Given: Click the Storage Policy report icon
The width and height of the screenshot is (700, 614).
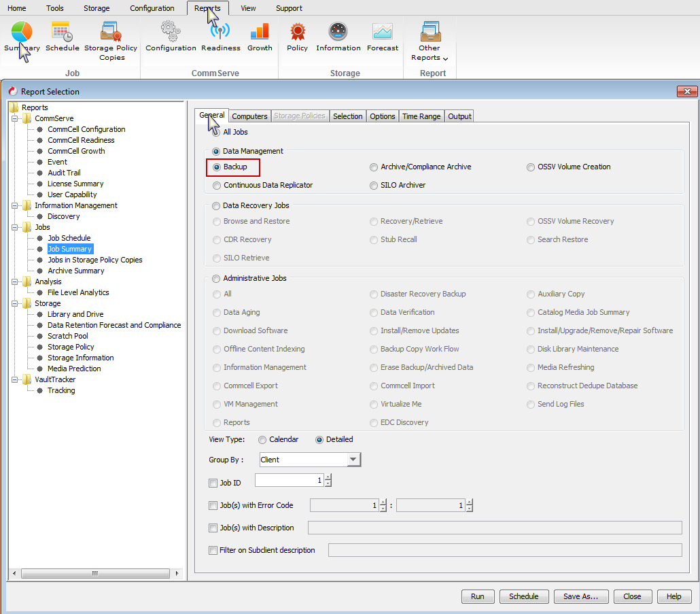Looking at the screenshot, I should click(297, 32).
